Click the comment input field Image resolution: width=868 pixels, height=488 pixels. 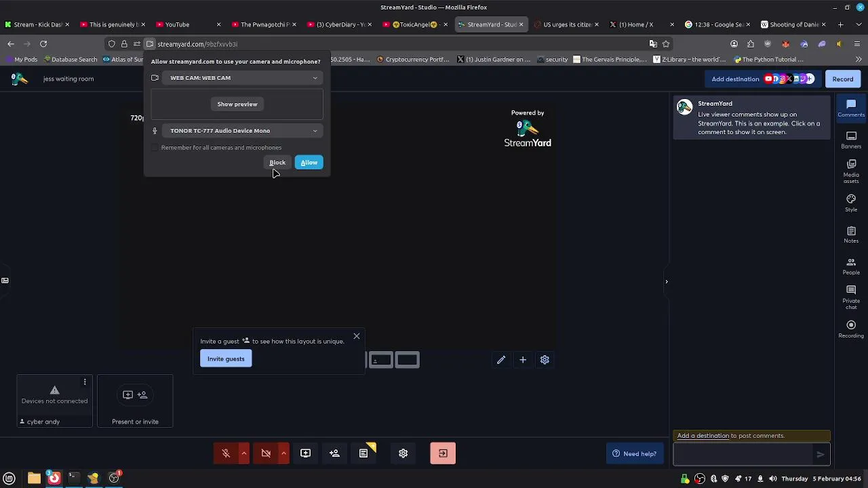[744, 454]
